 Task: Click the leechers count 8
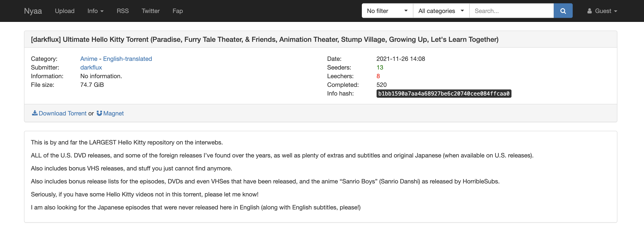(x=378, y=76)
